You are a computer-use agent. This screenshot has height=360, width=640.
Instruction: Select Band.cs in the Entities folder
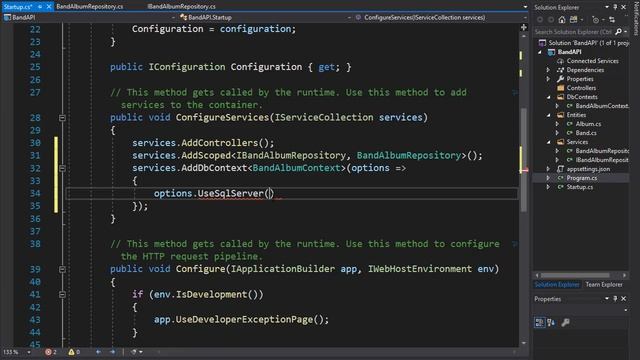[x=586, y=133]
